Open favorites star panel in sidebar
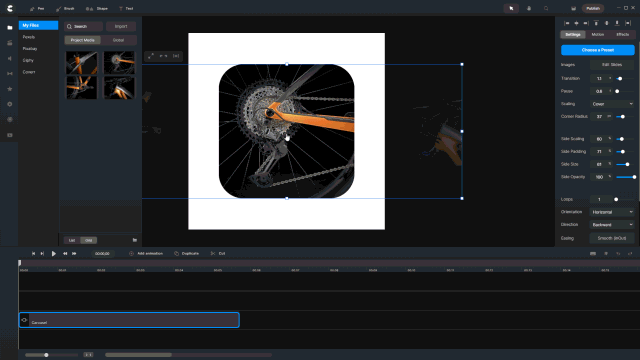Viewport: 640px width, 360px height. (x=10, y=89)
